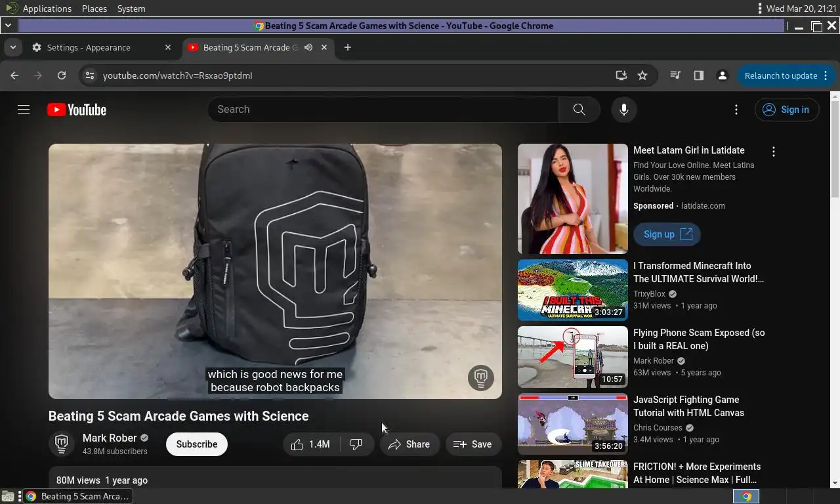Click the Meet Latam Girl in Latidate title
The image size is (840, 504).
point(688,150)
